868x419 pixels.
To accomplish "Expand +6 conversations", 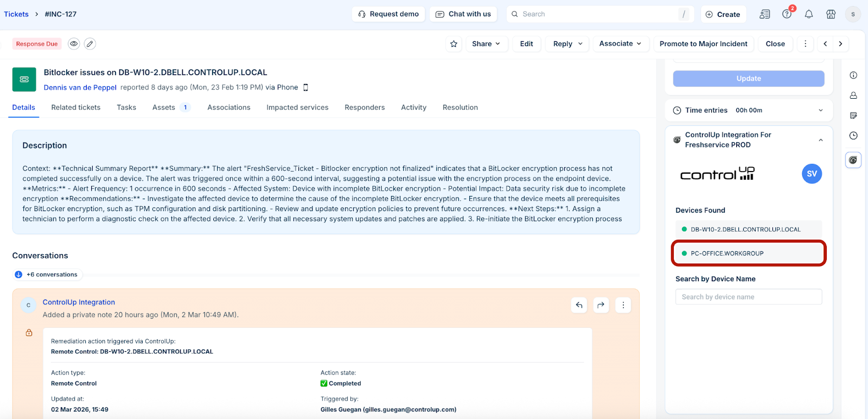I will [47, 275].
